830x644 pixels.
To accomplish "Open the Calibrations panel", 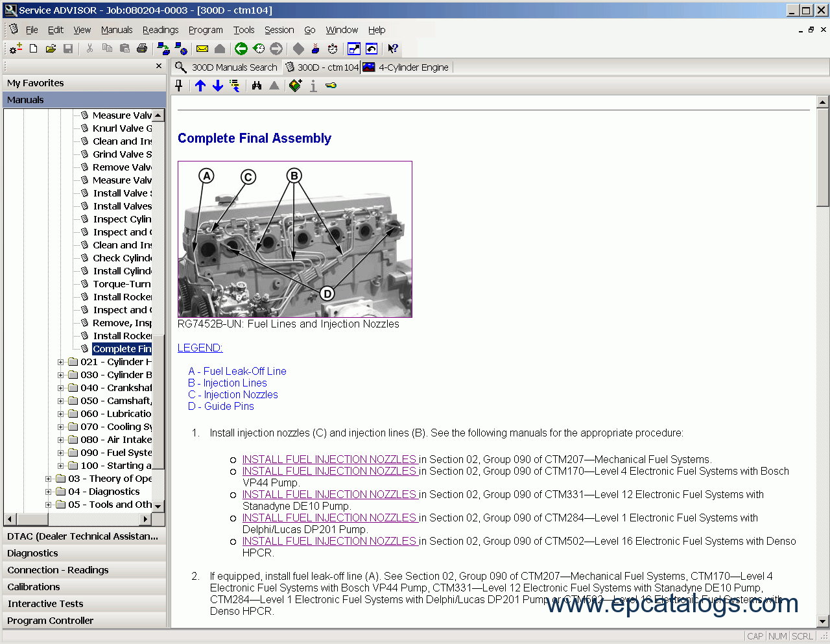I will point(84,587).
